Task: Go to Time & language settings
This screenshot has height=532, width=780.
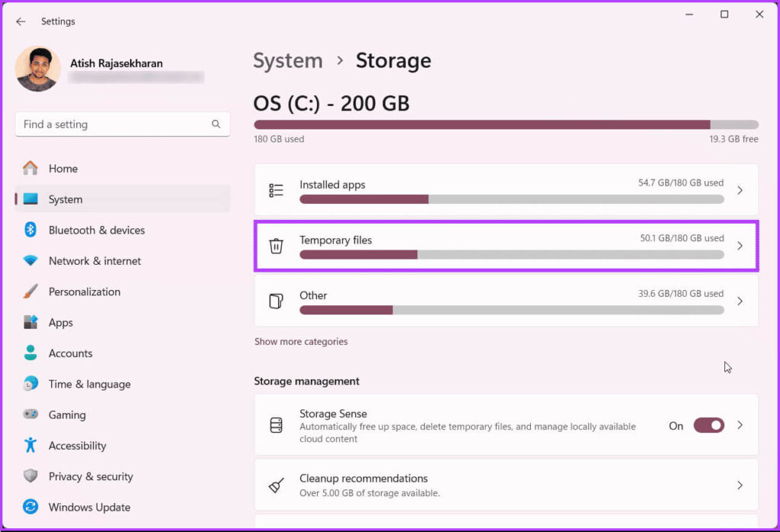Action: coord(89,384)
